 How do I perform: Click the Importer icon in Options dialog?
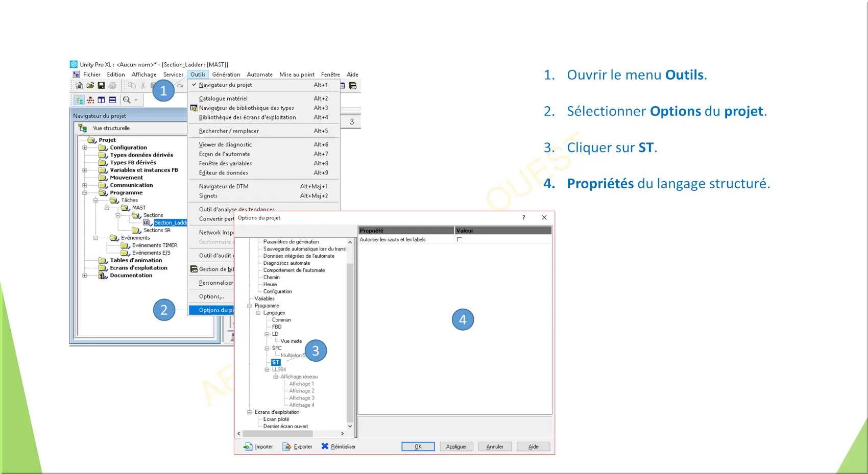(x=248, y=446)
